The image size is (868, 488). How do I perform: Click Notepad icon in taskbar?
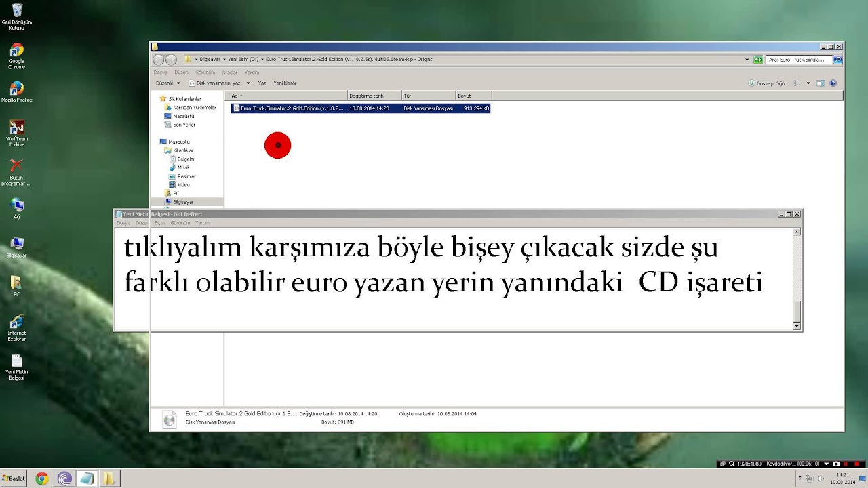86,479
